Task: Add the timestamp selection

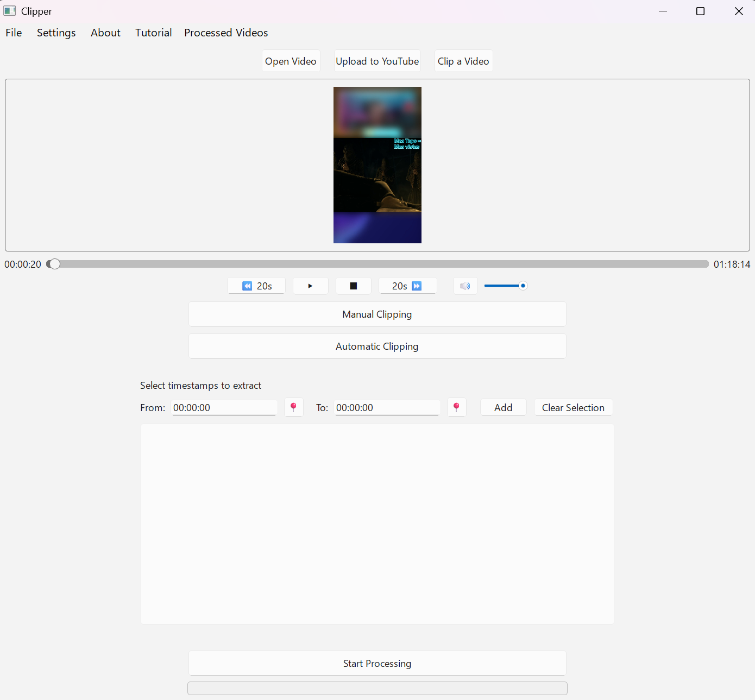Action: point(503,407)
